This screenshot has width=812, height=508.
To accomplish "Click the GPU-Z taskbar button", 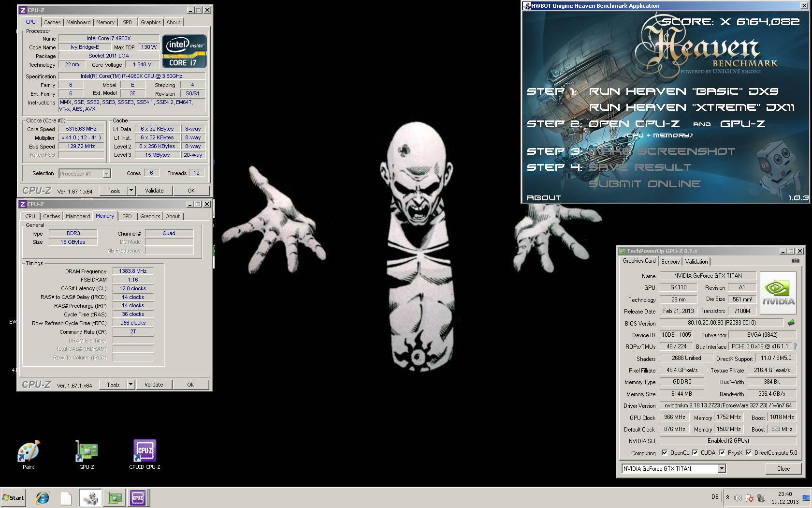I will pyautogui.click(x=115, y=497).
